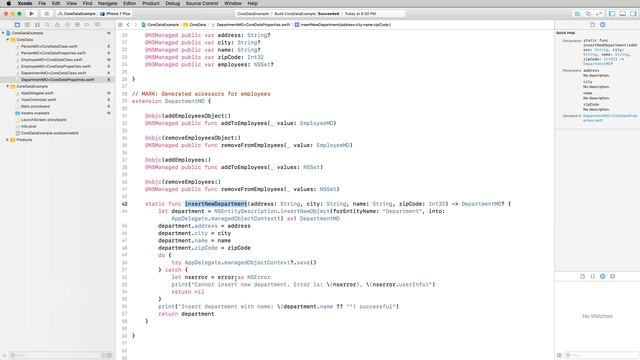Choose the iPhone 7 Plus destination

tap(116, 14)
